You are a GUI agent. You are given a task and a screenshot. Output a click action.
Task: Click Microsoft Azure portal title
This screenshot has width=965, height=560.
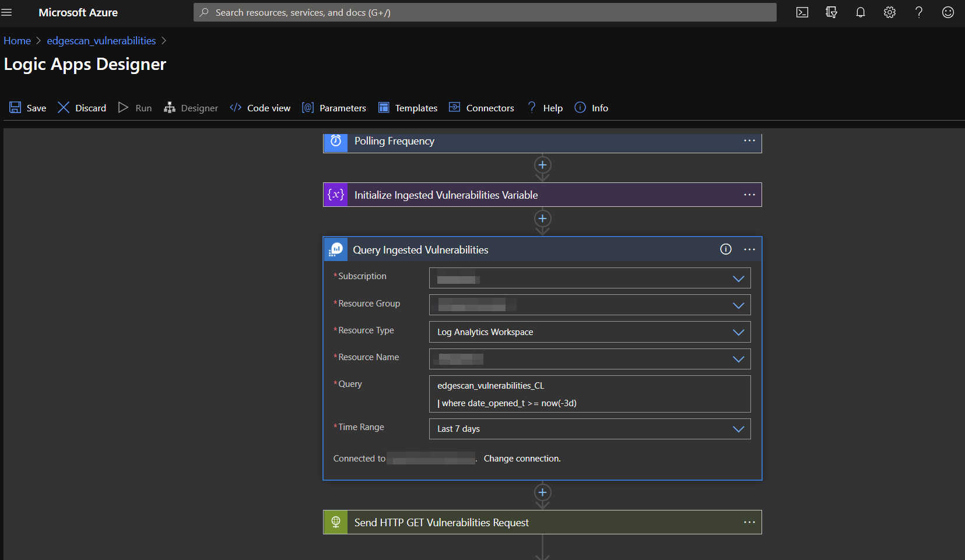tap(78, 12)
